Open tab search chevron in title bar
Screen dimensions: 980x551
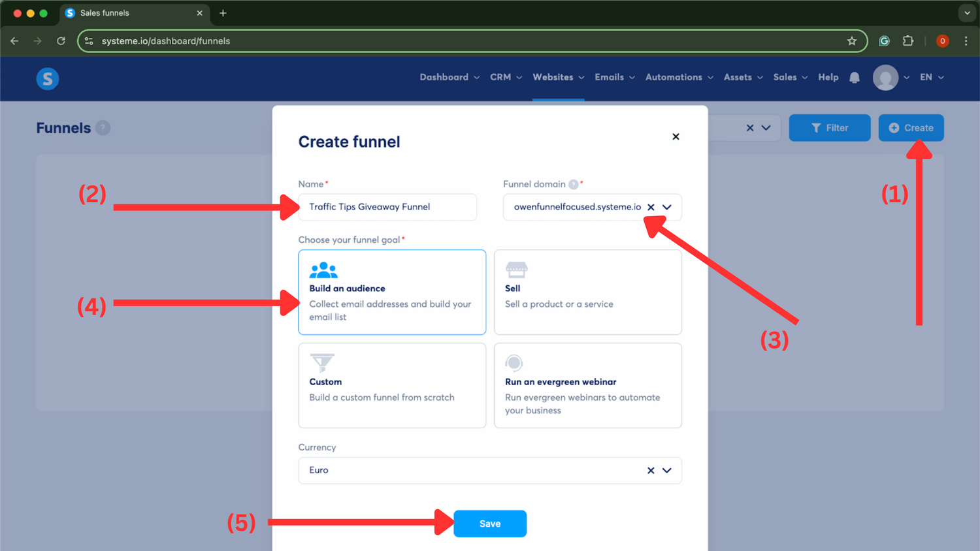(967, 13)
